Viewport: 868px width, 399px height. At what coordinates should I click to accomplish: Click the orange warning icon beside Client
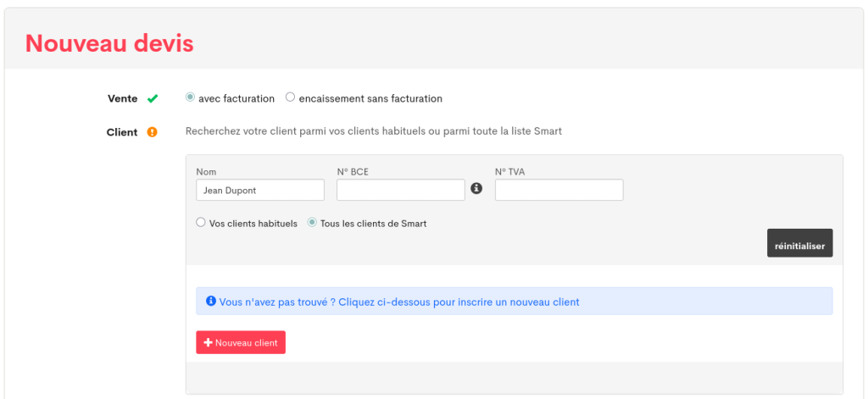tap(153, 132)
